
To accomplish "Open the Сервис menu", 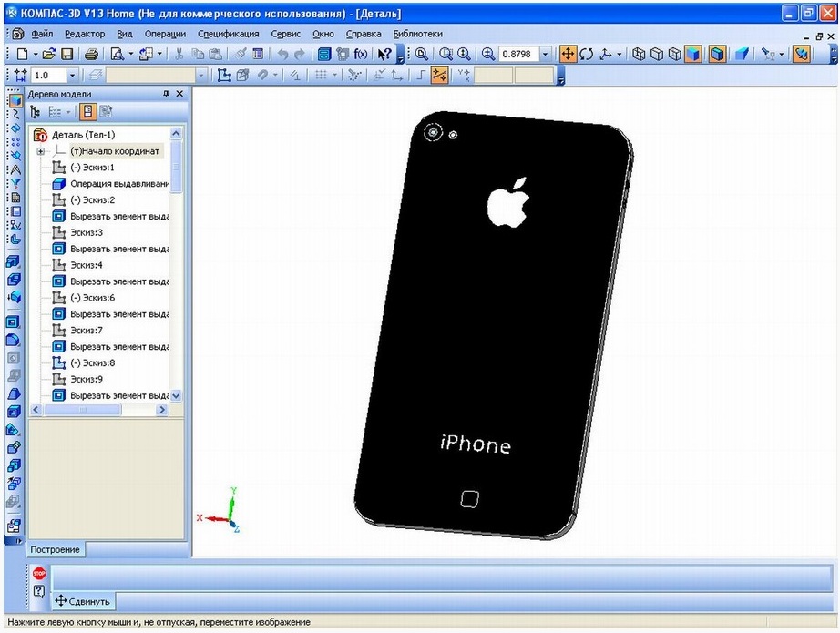I will point(285,34).
